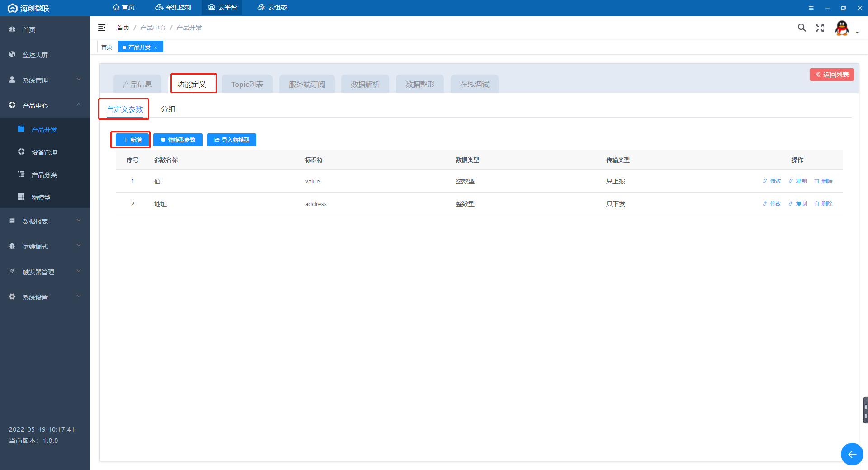Expand the 数据报表 sidebar menu
The height and width of the screenshot is (470, 868).
(x=45, y=221)
